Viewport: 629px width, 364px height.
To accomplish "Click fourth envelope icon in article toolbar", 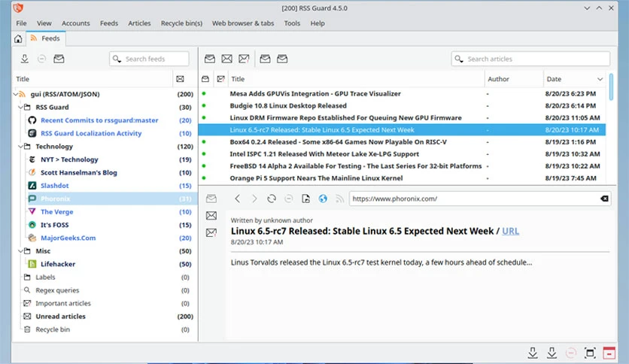I will (x=265, y=59).
